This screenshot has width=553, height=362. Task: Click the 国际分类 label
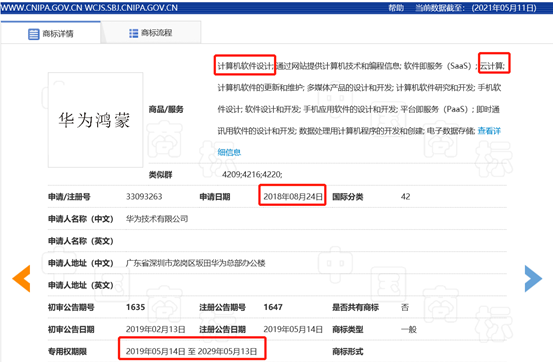tap(348, 197)
